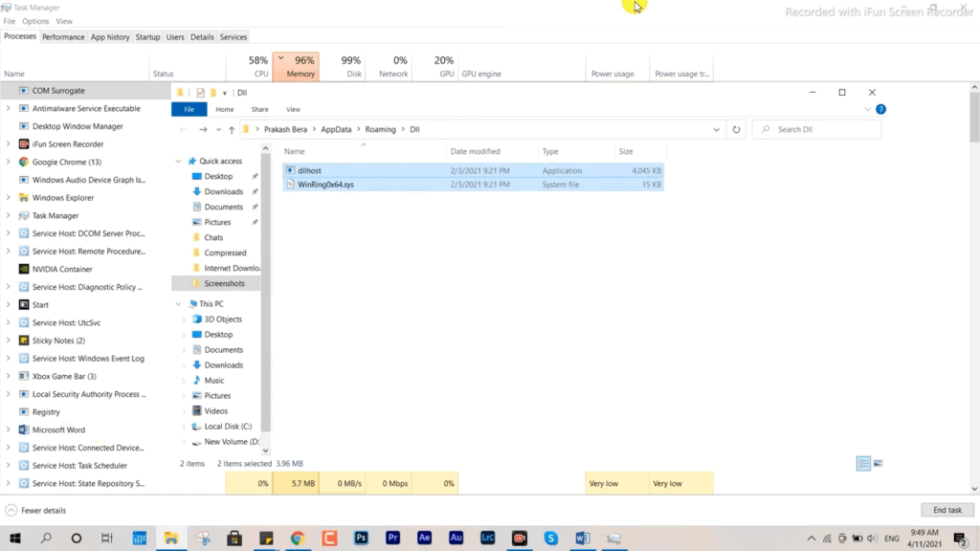
Task: Expand the File Explorer ribbon chevron
Action: [x=867, y=109]
